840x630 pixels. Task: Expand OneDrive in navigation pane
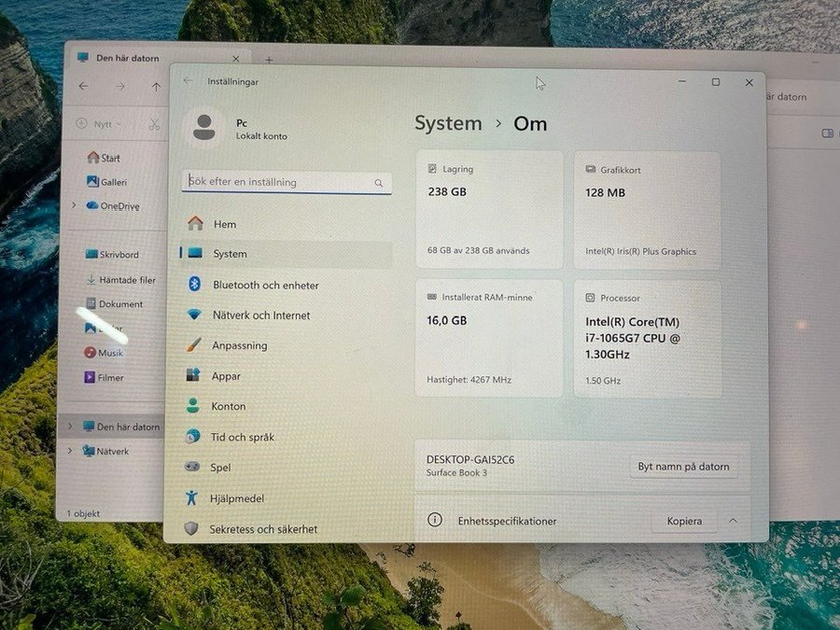click(73, 205)
